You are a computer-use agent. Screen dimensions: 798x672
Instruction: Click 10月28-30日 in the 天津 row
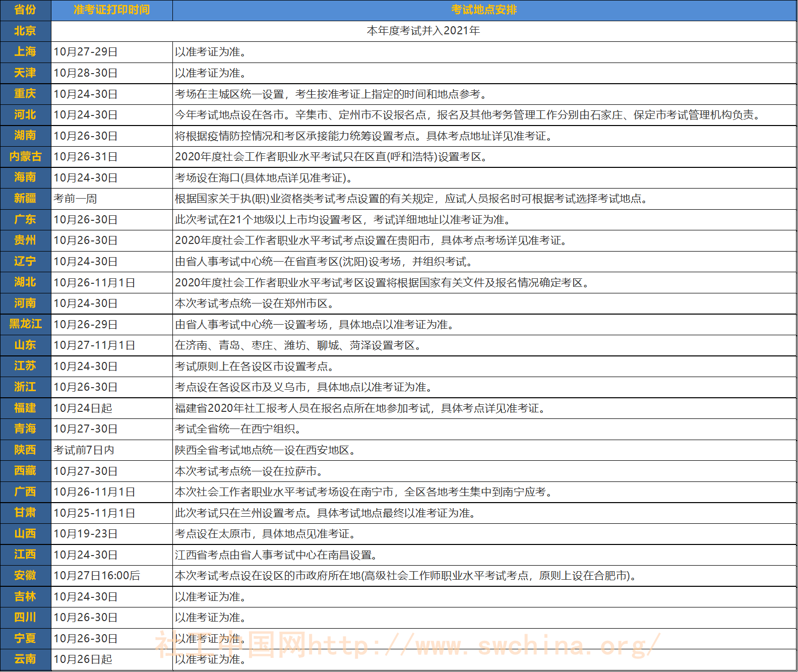[86, 73]
